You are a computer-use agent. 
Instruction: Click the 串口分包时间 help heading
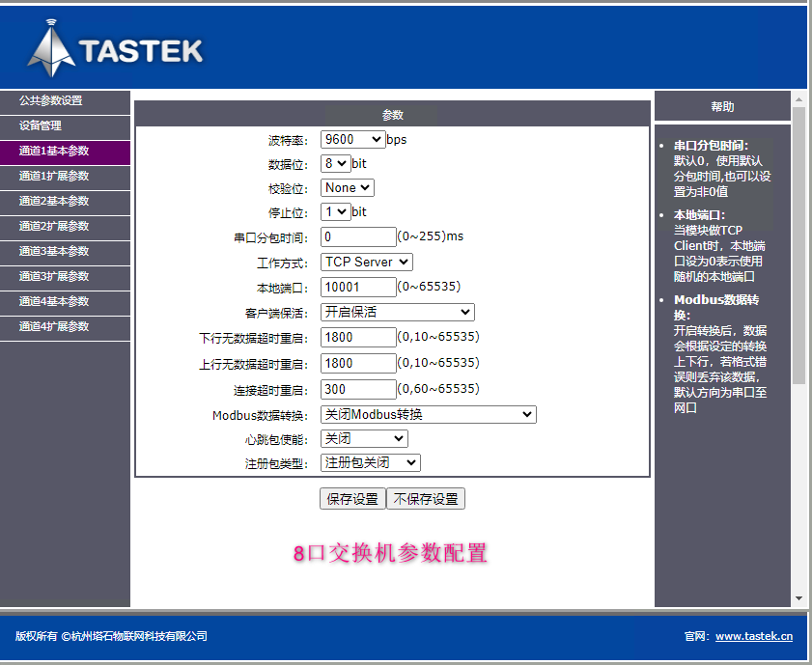point(711,146)
